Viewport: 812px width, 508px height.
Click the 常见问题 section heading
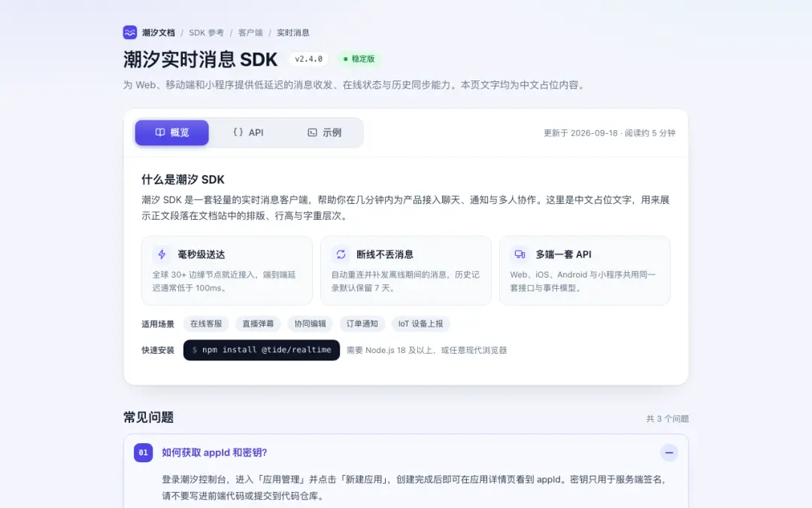coord(149,417)
